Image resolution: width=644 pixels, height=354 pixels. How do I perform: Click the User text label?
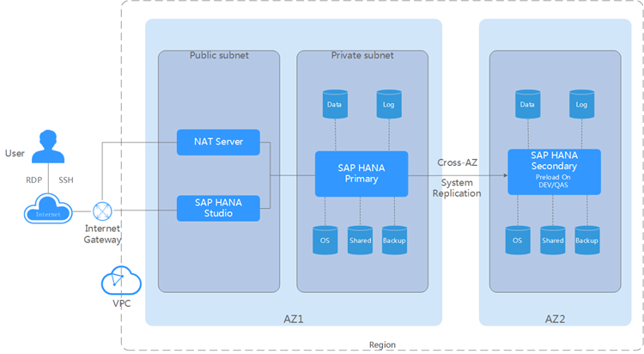[15, 153]
